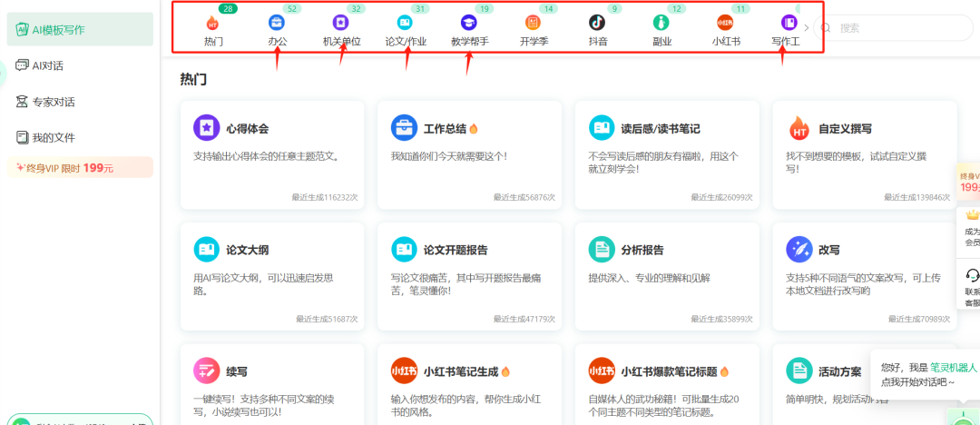Viewport: 980px width, 425px height.
Task: Click description 我知道你们今天就需要这个！
Action: (x=449, y=156)
